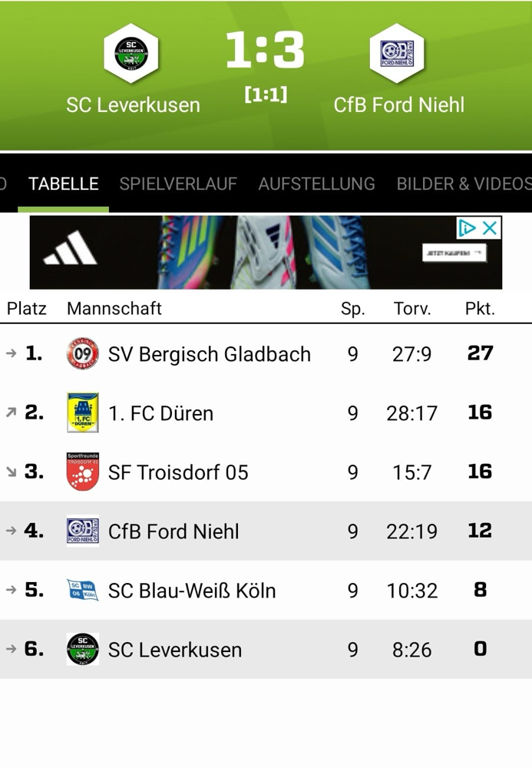Open the SV Bergisch Gladbach club logo
Image resolution: width=532 pixels, height=768 pixels.
point(83,353)
